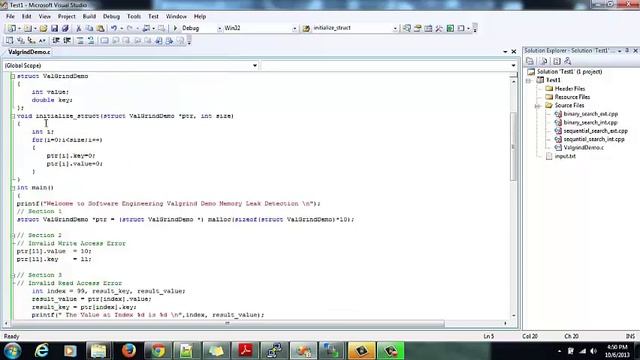The image size is (640, 360).
Task: Open the Debug configuration dropdown
Action: pos(219,28)
